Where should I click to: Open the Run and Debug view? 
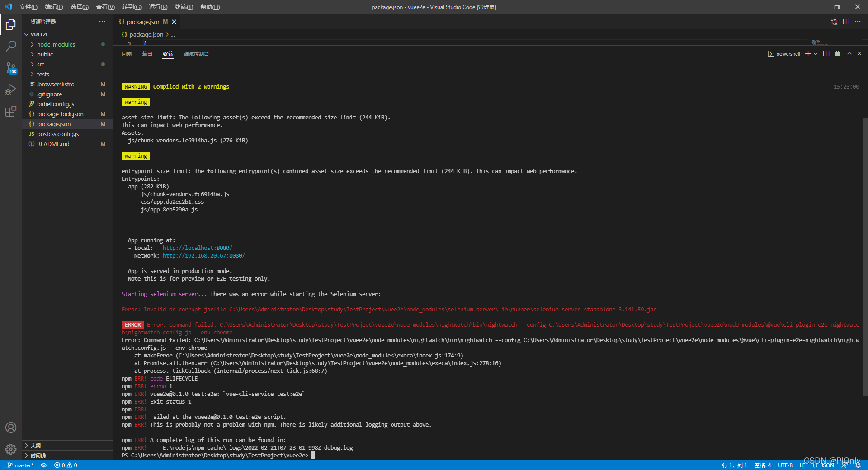[11, 89]
